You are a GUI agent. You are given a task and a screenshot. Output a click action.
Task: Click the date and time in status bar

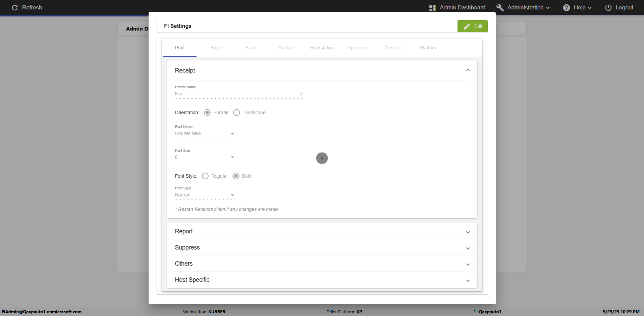[x=621, y=312]
